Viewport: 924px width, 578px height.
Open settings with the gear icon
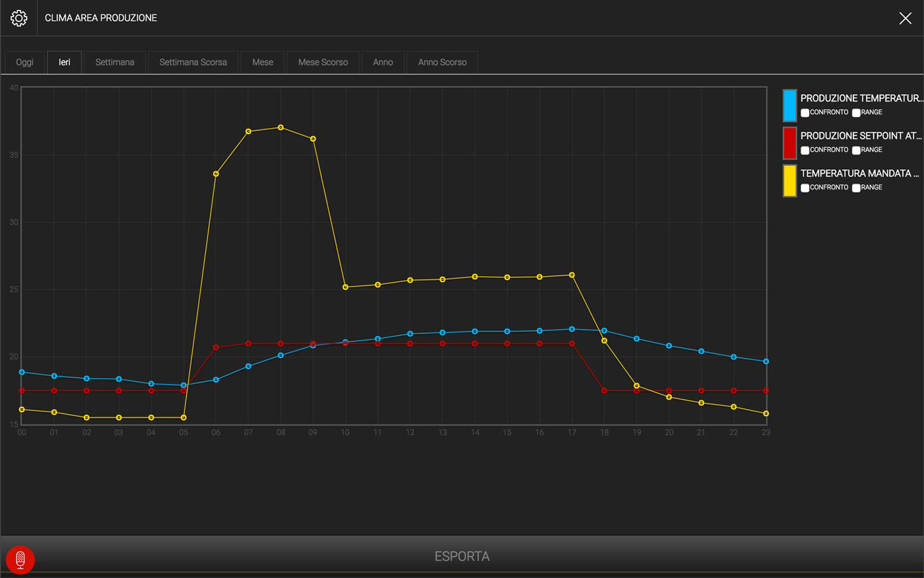[x=18, y=18]
